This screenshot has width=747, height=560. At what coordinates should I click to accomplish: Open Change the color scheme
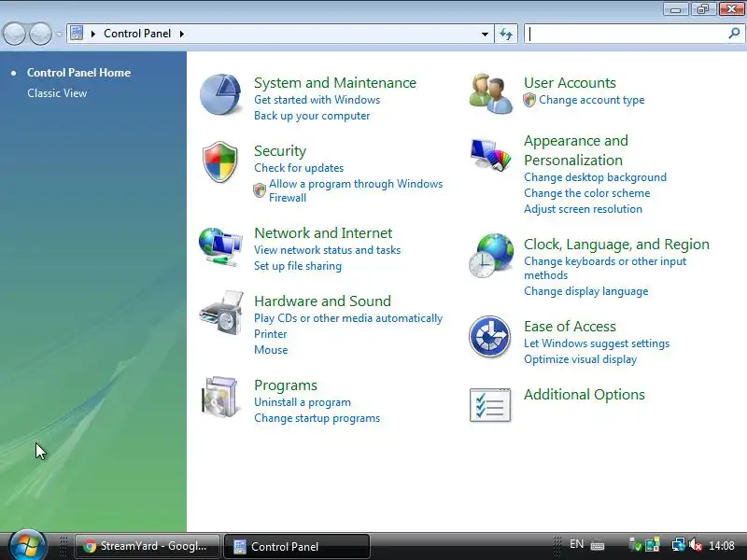tap(587, 193)
